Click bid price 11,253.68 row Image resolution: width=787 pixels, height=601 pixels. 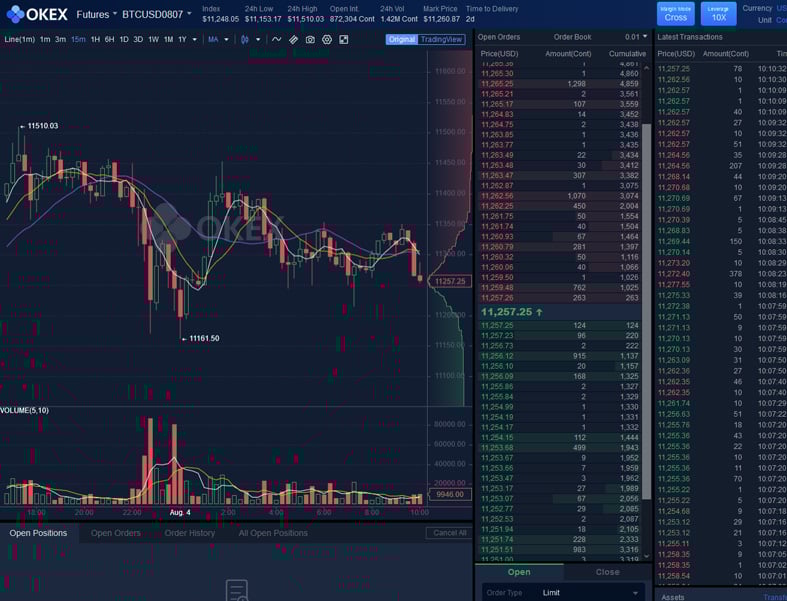(x=559, y=448)
